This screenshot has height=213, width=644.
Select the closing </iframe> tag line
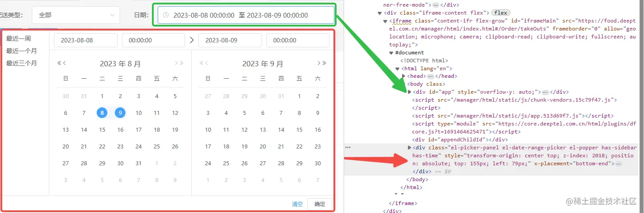pos(403,203)
